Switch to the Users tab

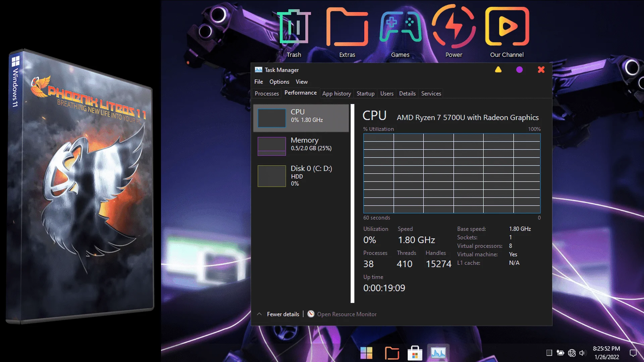pos(387,94)
